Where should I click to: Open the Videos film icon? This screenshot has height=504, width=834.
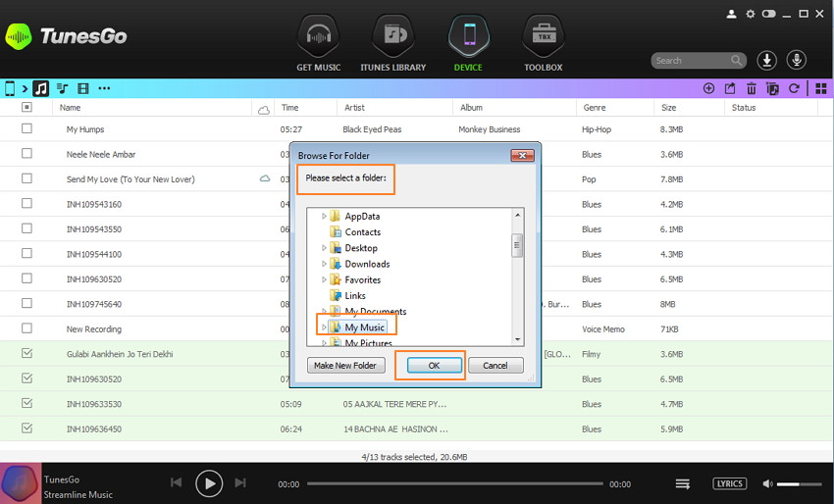pyautogui.click(x=83, y=88)
